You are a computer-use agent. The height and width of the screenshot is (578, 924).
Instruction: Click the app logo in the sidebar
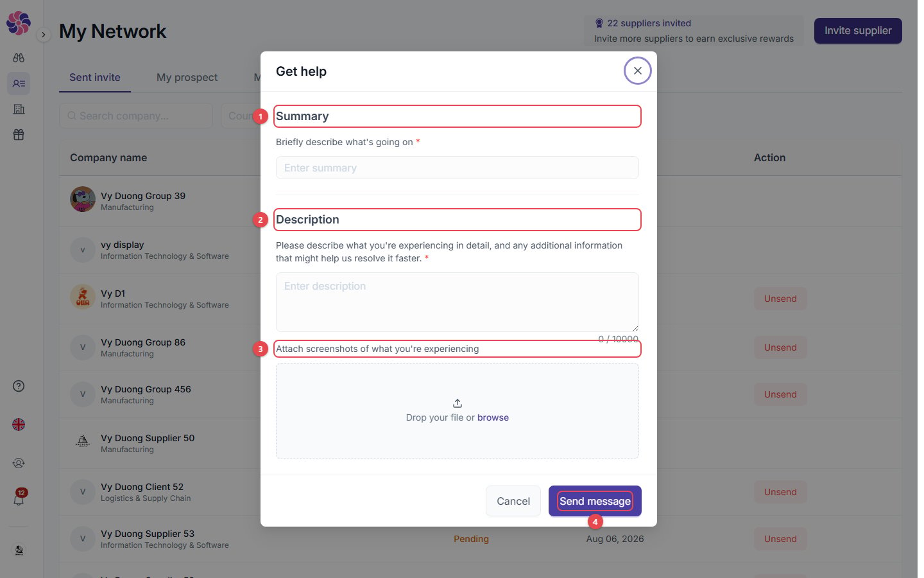tap(19, 23)
